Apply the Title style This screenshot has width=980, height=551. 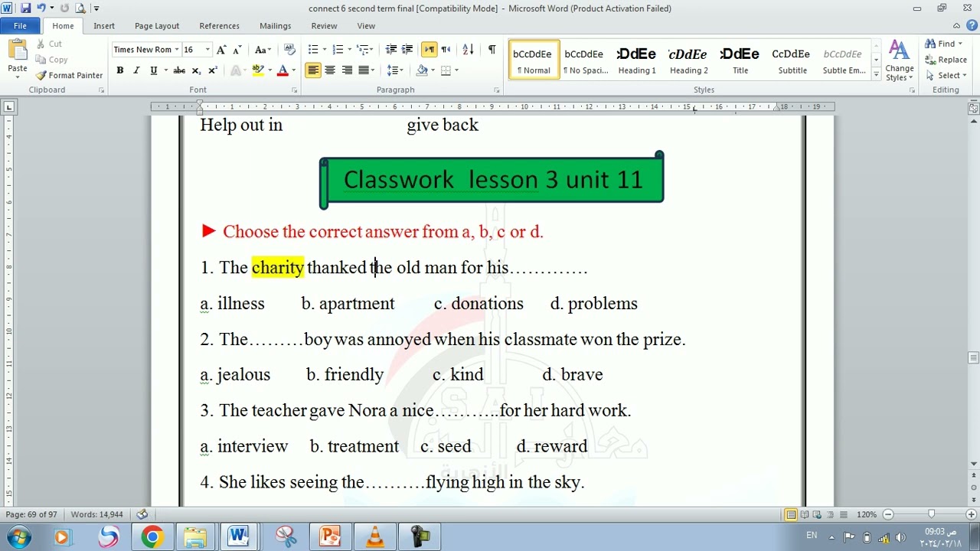click(x=740, y=60)
